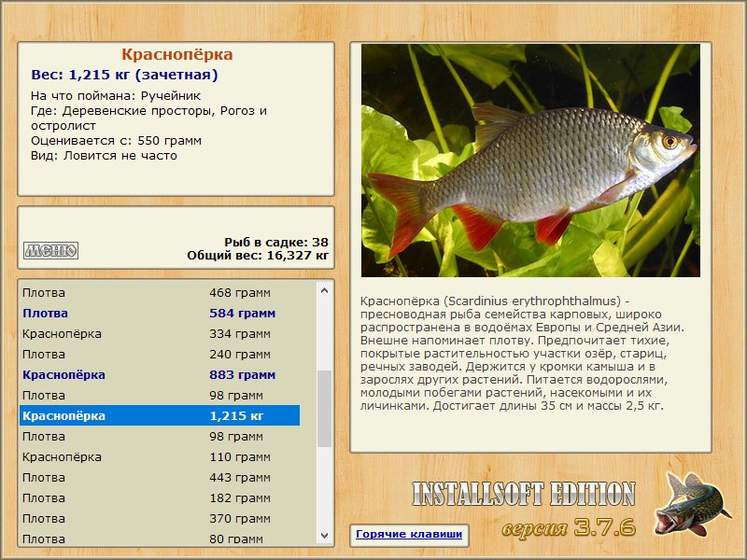Select the Краснопёрка 110 грамм row

pyautogui.click(x=160, y=456)
